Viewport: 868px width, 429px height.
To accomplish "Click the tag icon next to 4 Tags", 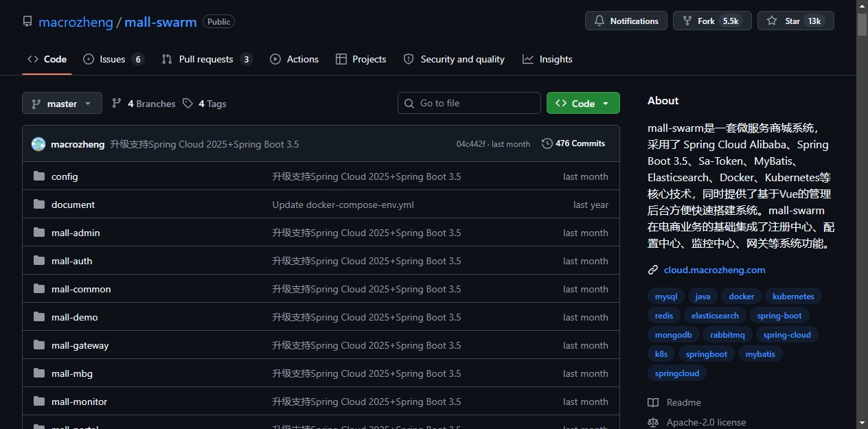I will (187, 104).
